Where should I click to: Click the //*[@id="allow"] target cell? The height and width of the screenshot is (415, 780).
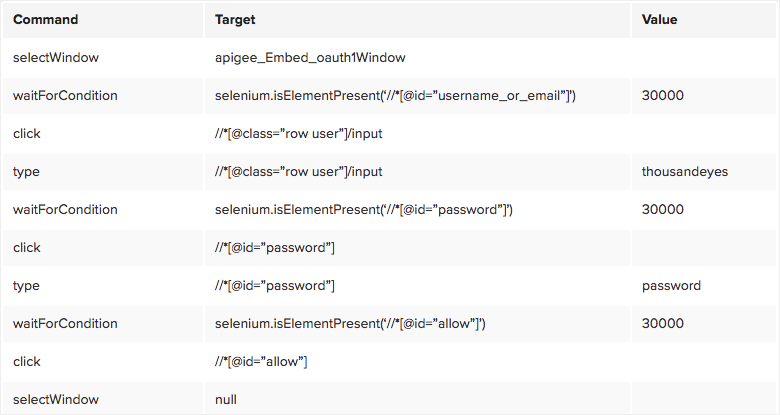click(x=261, y=362)
